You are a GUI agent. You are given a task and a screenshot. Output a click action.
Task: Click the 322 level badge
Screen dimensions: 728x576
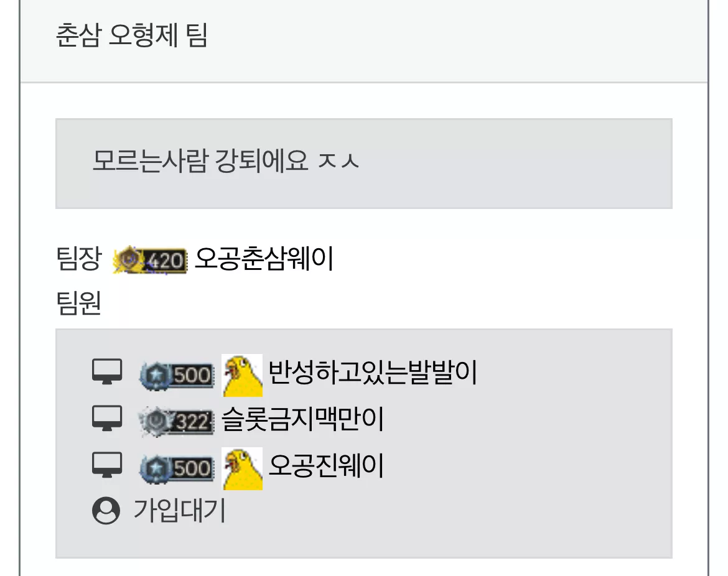tap(177, 422)
